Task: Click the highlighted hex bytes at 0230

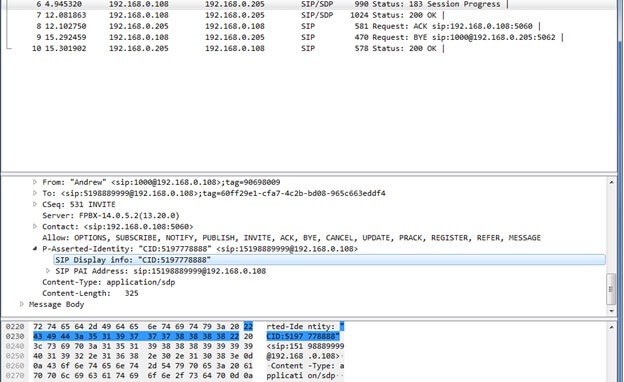Action: (x=136, y=337)
